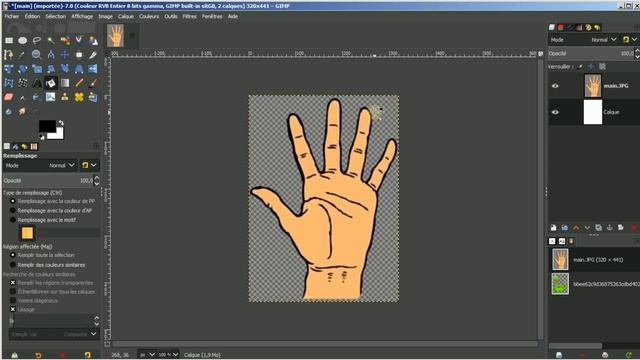Select the Rectangle Select tool

[x=9, y=40]
